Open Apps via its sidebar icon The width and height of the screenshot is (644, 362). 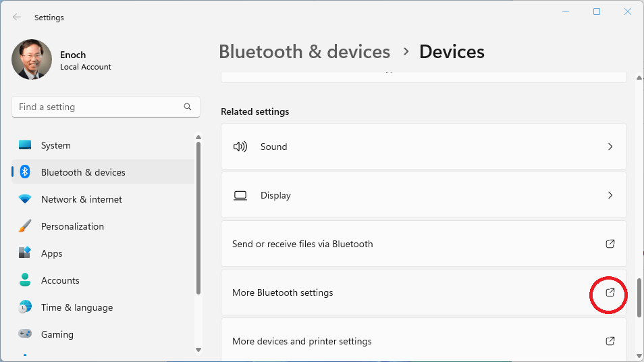coord(25,253)
